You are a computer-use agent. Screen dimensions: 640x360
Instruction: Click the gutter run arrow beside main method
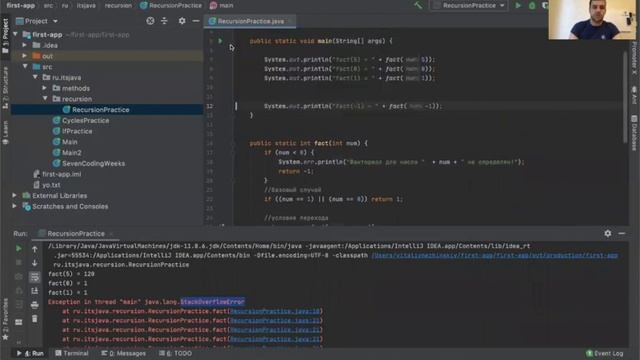(220, 41)
